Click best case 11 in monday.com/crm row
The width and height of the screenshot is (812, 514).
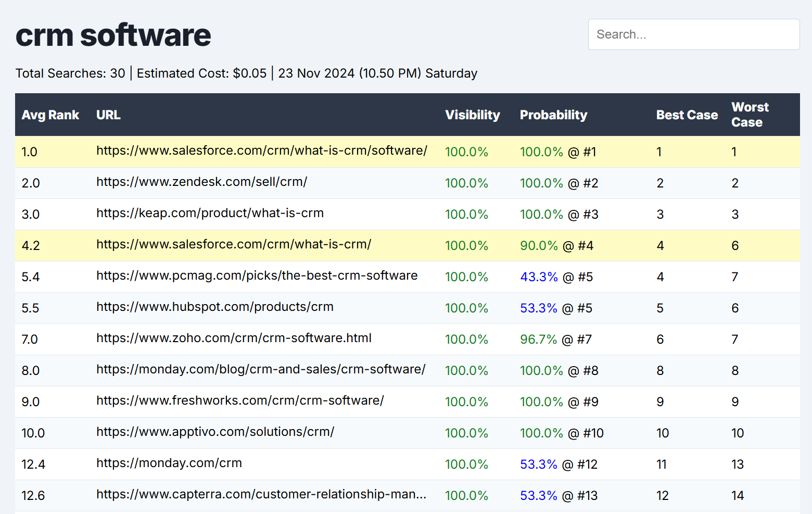[662, 465]
